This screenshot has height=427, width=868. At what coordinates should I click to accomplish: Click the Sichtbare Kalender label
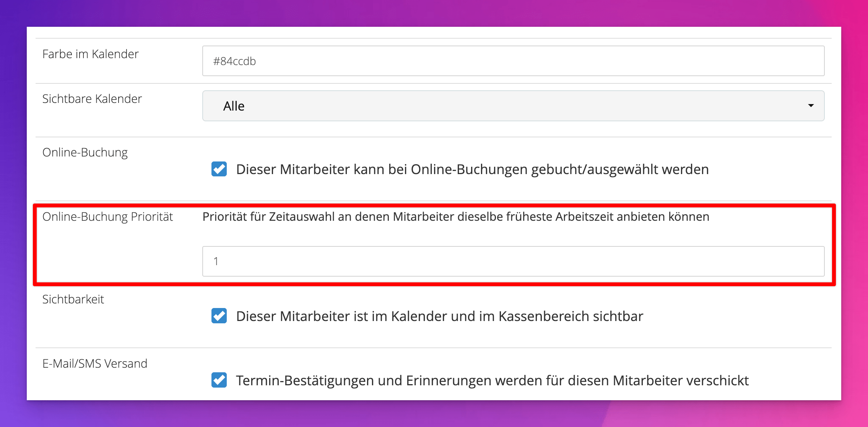click(x=92, y=99)
